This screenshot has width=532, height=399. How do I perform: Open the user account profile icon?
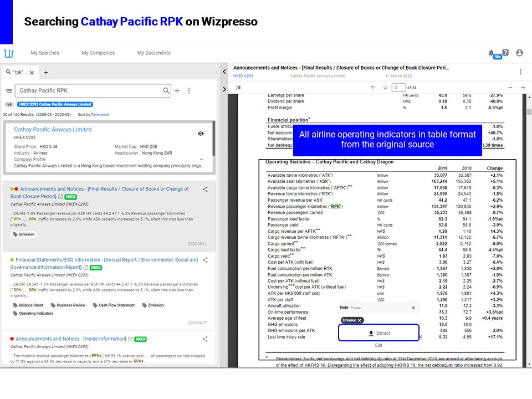519,53
